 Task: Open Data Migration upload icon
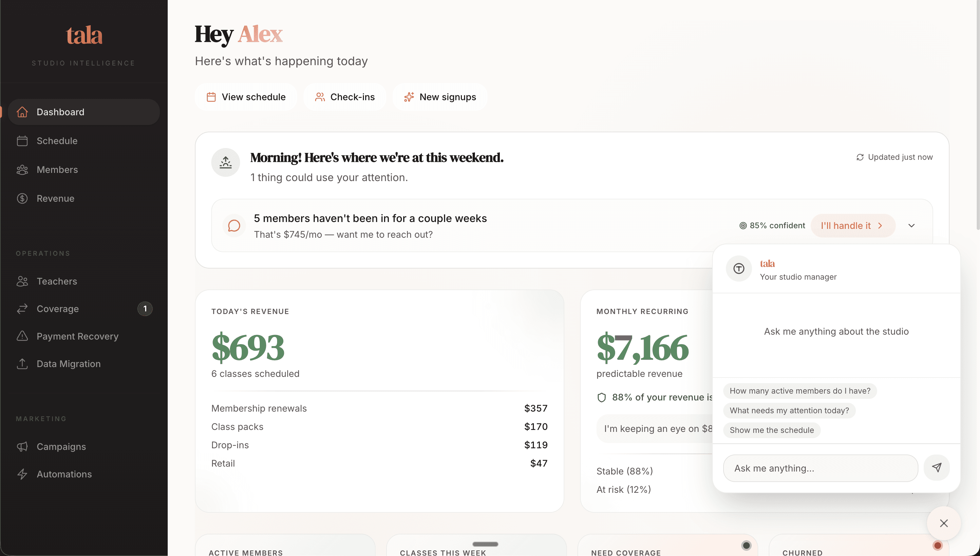(x=23, y=363)
